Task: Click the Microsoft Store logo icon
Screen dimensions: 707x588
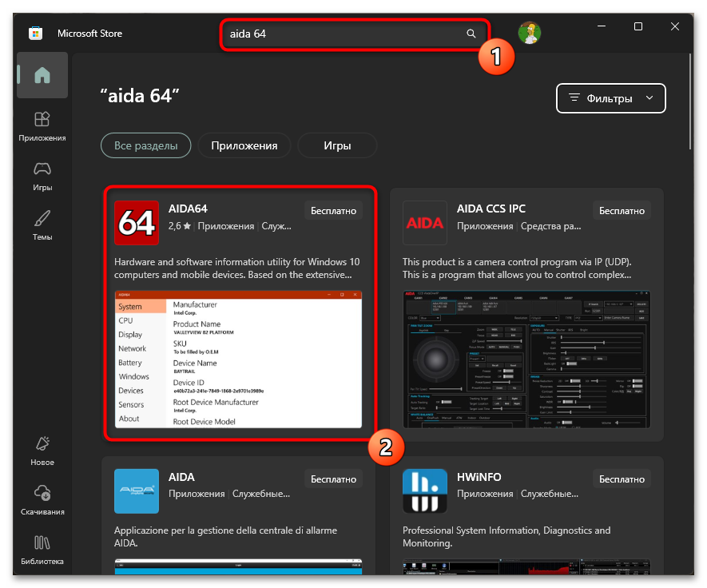Action: point(36,34)
